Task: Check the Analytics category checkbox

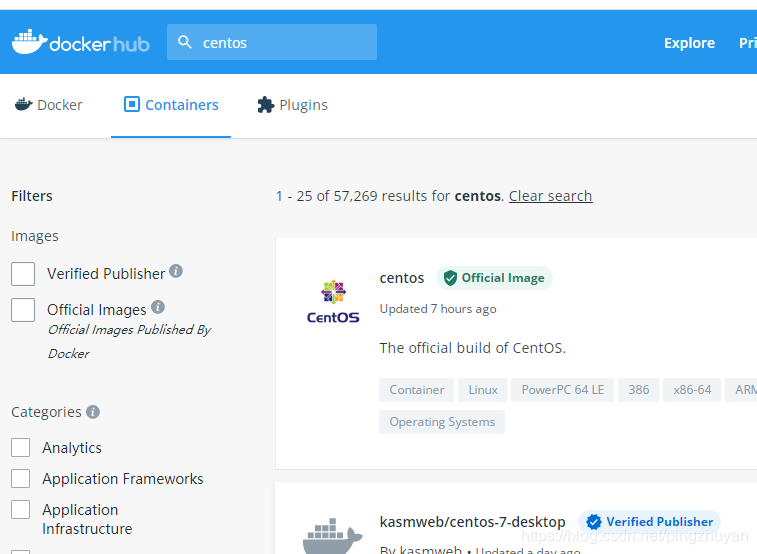Action: 21,448
